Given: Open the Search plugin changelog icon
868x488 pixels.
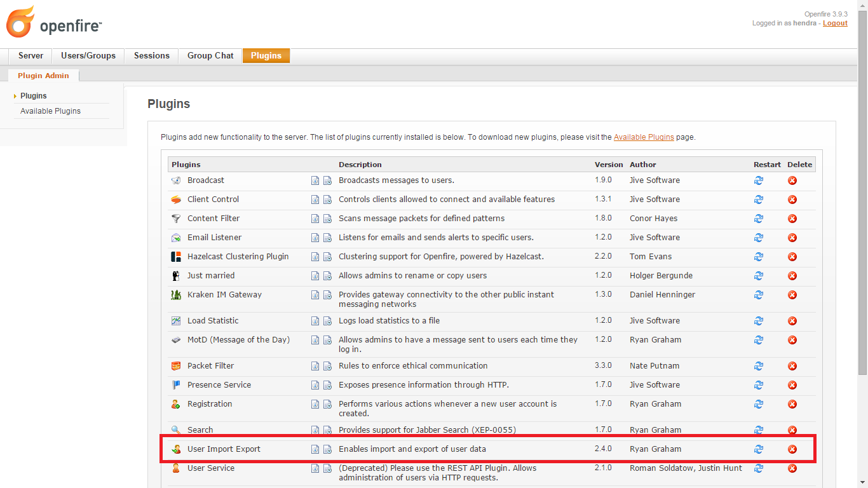Looking at the screenshot, I should (328, 430).
